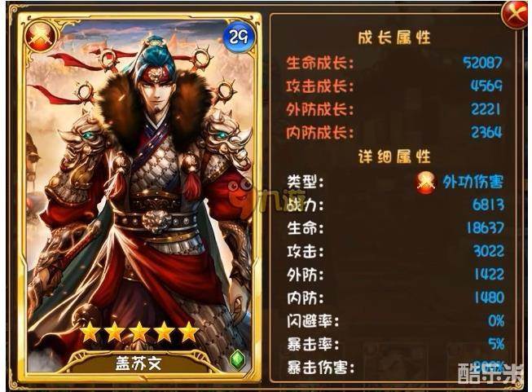This screenshot has height=392, width=532.
Task: Click the crossed swords icon on card corner
Action: (x=40, y=37)
